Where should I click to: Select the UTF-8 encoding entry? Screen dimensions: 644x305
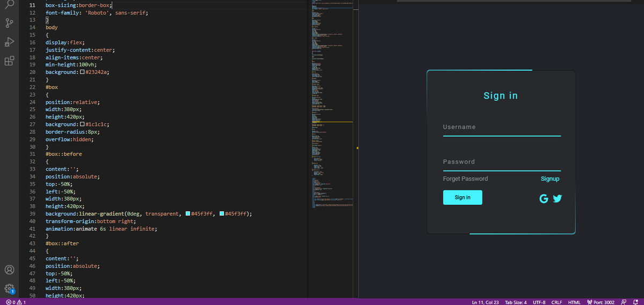coord(539,302)
